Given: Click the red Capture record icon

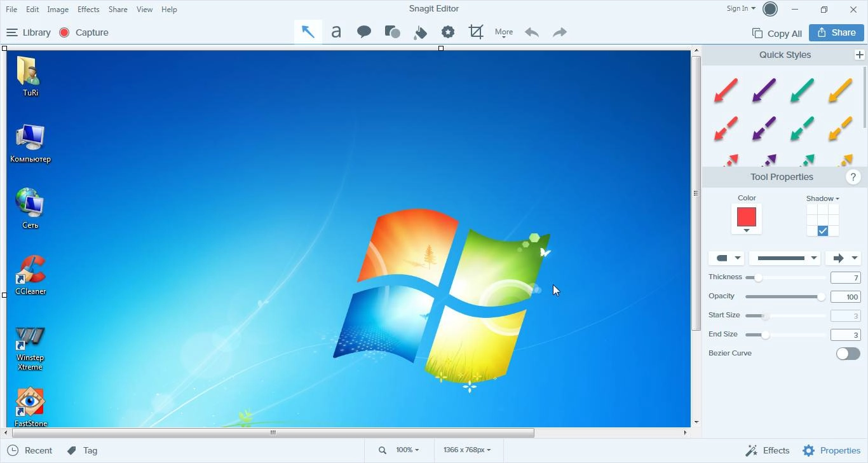Looking at the screenshot, I should (x=64, y=32).
